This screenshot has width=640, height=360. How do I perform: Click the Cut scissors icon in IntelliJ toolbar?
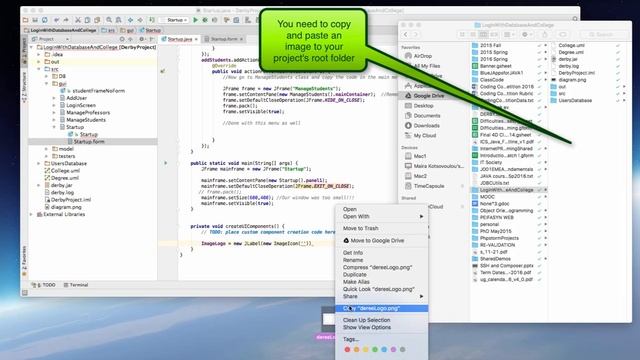coord(78,20)
